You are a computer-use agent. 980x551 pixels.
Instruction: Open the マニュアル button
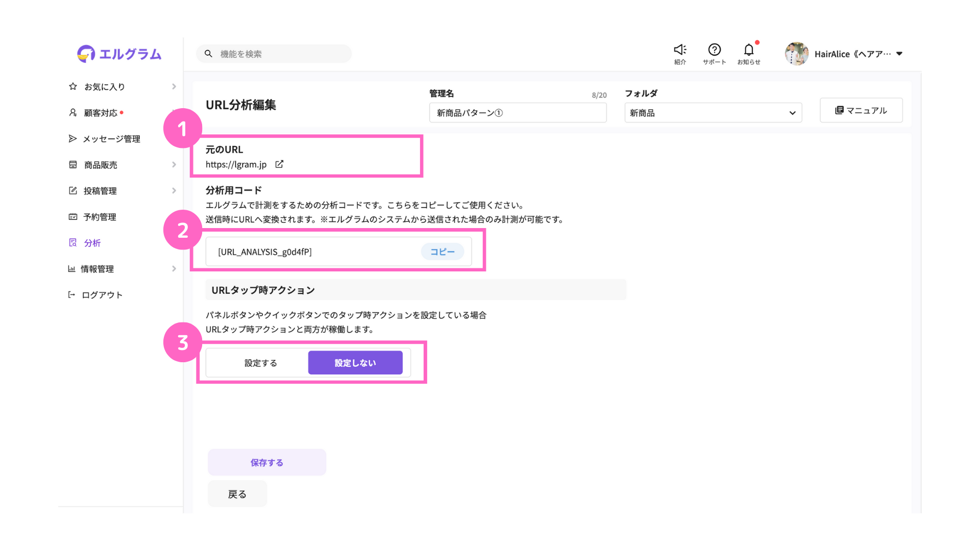point(861,110)
